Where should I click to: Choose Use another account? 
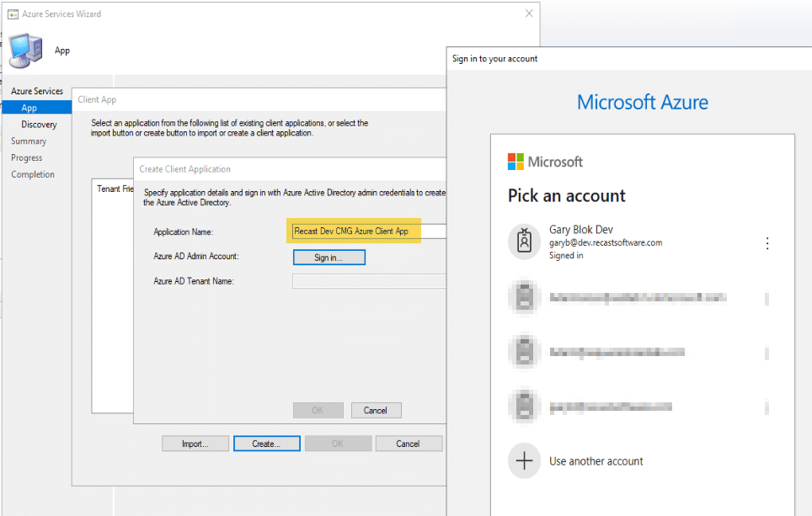point(596,461)
